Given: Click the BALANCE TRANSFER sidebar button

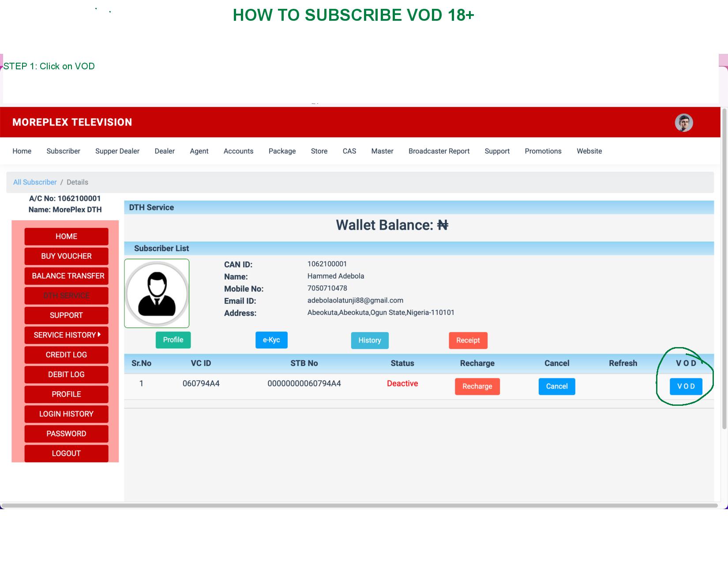Looking at the screenshot, I should click(x=66, y=276).
